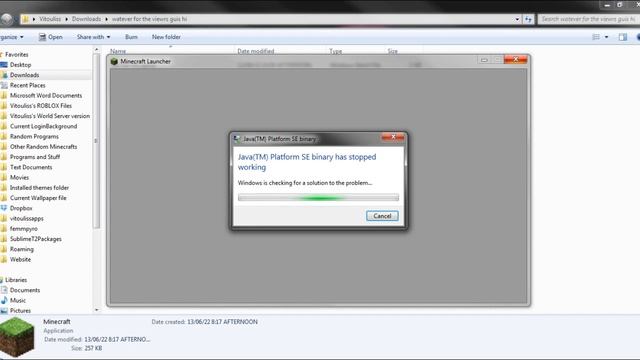
Task: Click Burn in the toolbar
Action: [x=131, y=37]
